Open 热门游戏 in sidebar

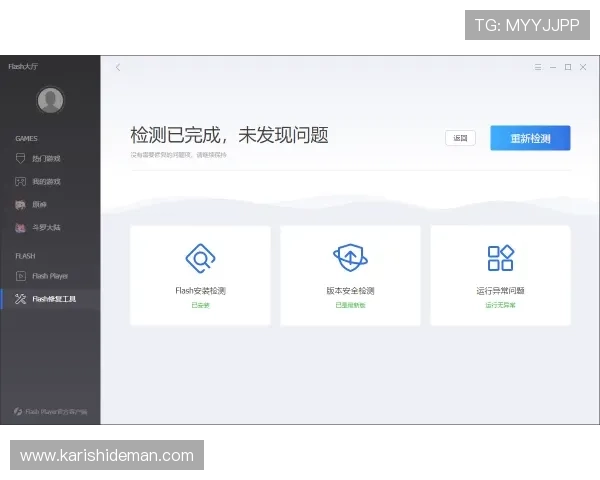pyautogui.click(x=50, y=158)
